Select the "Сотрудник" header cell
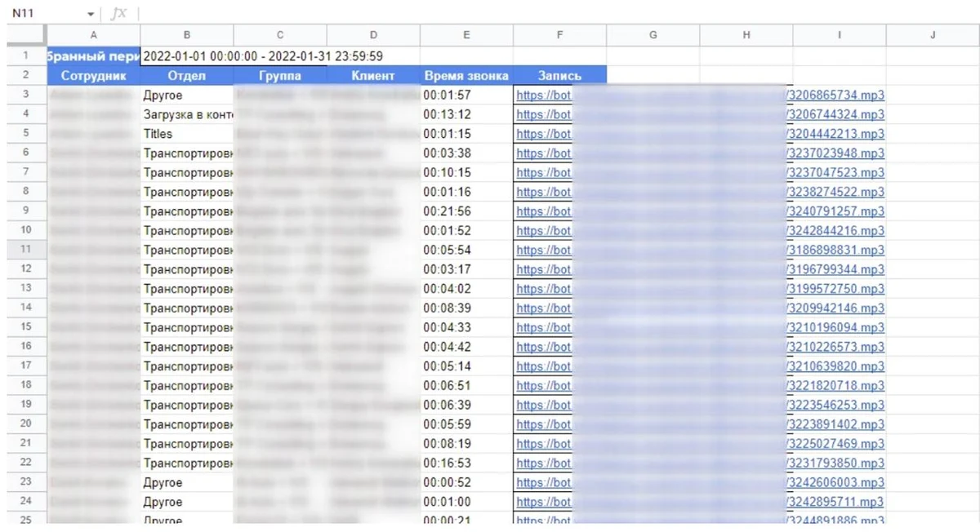This screenshot has width=980, height=532. (93, 76)
